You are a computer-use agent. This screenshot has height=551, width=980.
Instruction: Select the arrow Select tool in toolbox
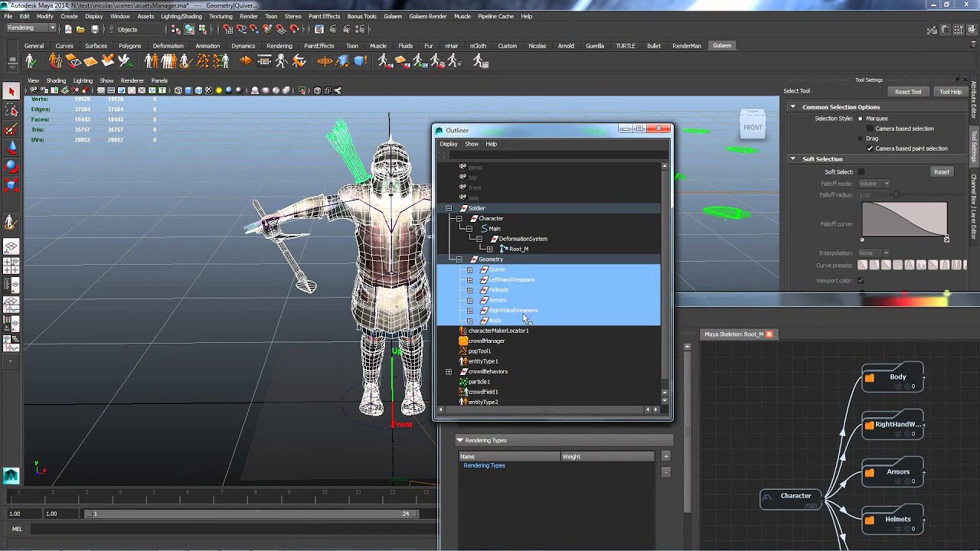[x=11, y=91]
